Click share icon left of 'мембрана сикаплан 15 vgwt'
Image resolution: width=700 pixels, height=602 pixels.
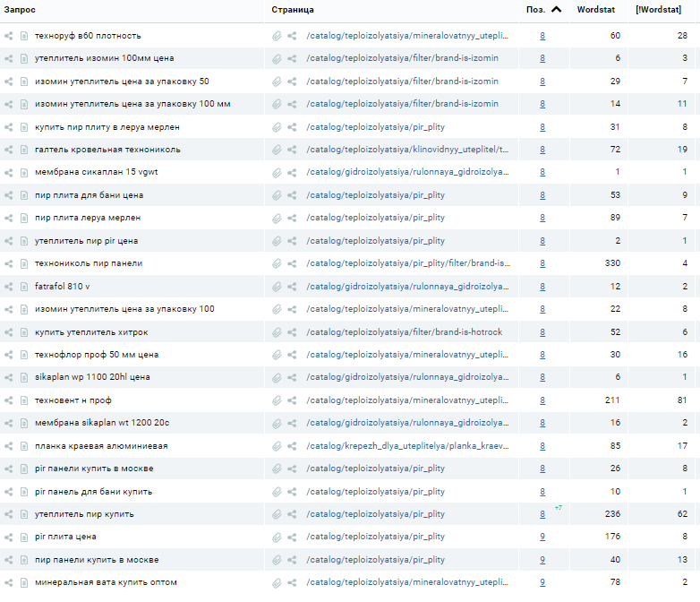(x=8, y=173)
